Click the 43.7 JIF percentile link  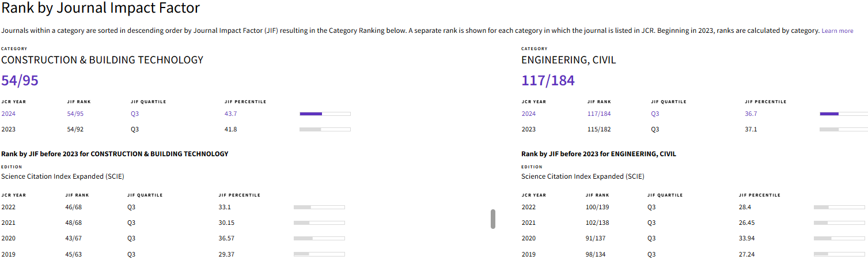(x=230, y=114)
